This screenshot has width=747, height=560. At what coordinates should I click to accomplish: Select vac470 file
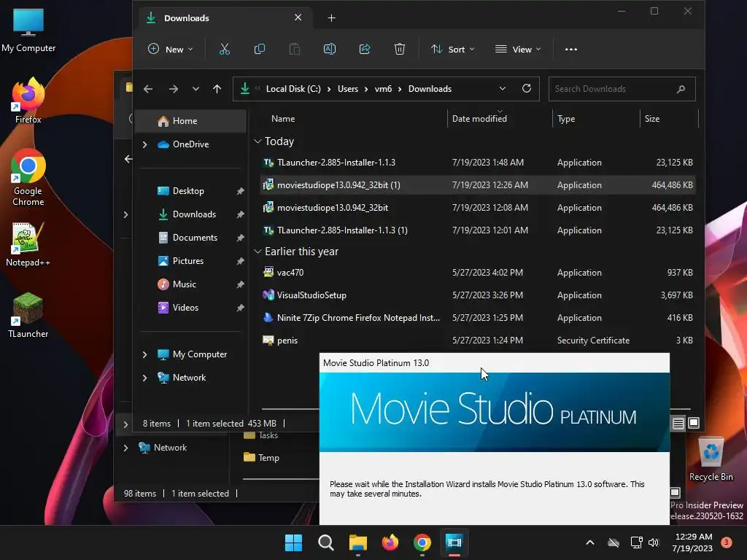[478, 273]
